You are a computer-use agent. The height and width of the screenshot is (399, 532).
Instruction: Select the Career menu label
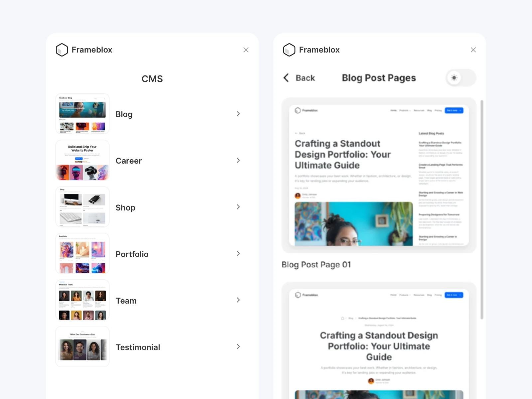point(129,161)
